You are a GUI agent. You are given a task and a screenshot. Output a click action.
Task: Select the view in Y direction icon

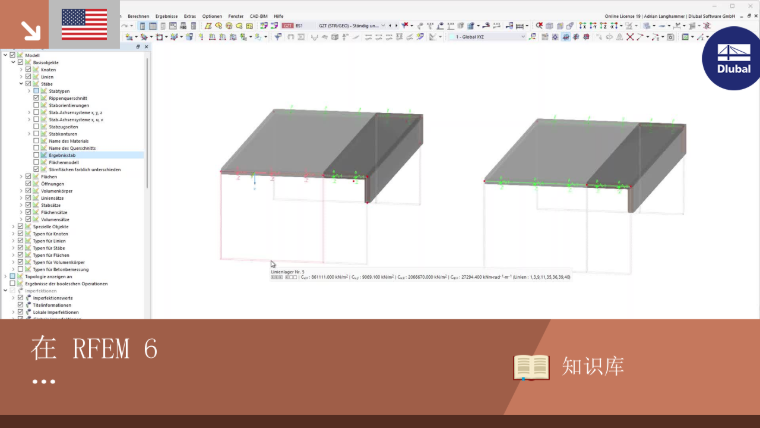[593, 25]
